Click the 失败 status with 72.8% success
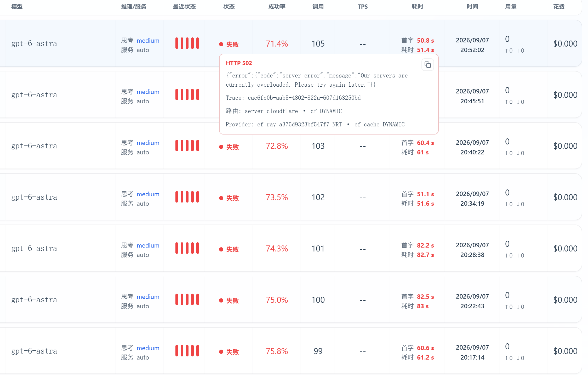The width and height of the screenshot is (588, 375). click(229, 147)
